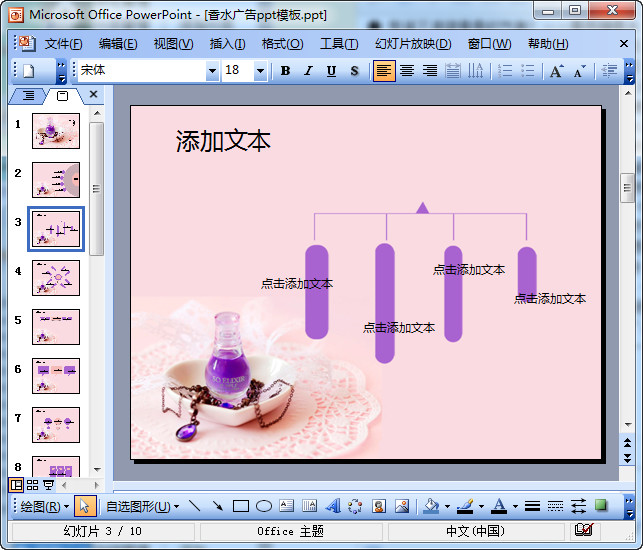Open the font color dropdown arrow
The width and height of the screenshot is (643, 550).
[x=515, y=507]
